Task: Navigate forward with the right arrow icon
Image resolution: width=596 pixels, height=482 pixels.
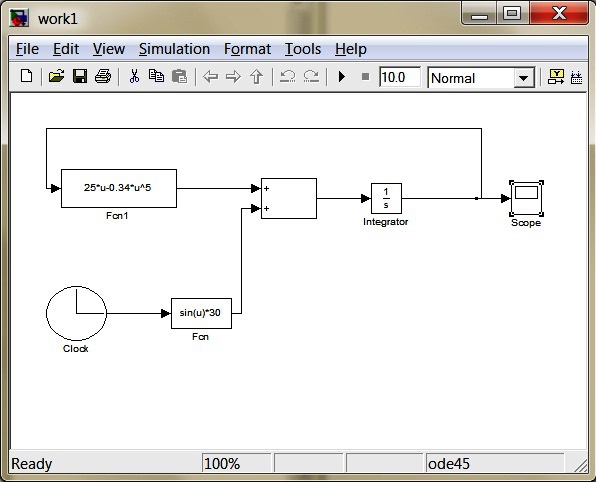Action: 233,77
